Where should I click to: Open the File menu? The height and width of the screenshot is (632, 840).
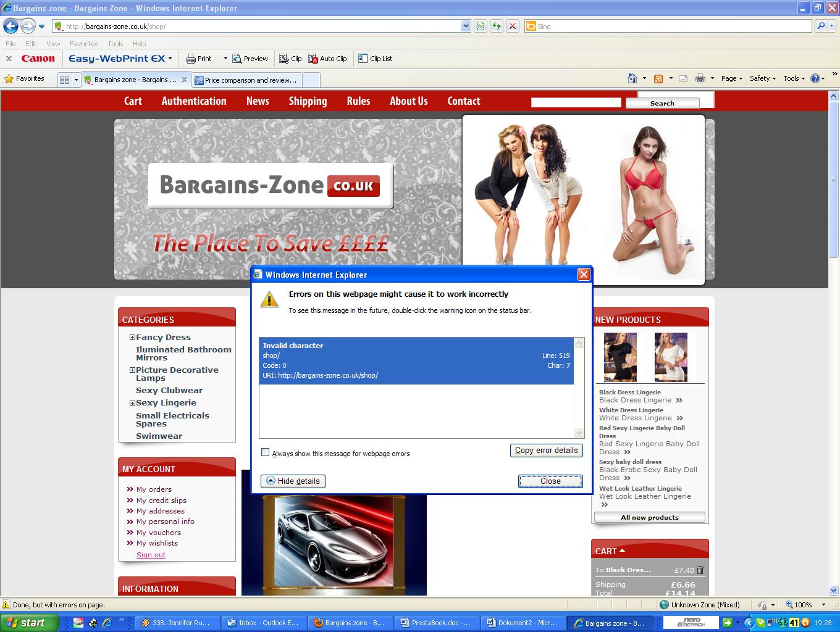click(x=10, y=44)
